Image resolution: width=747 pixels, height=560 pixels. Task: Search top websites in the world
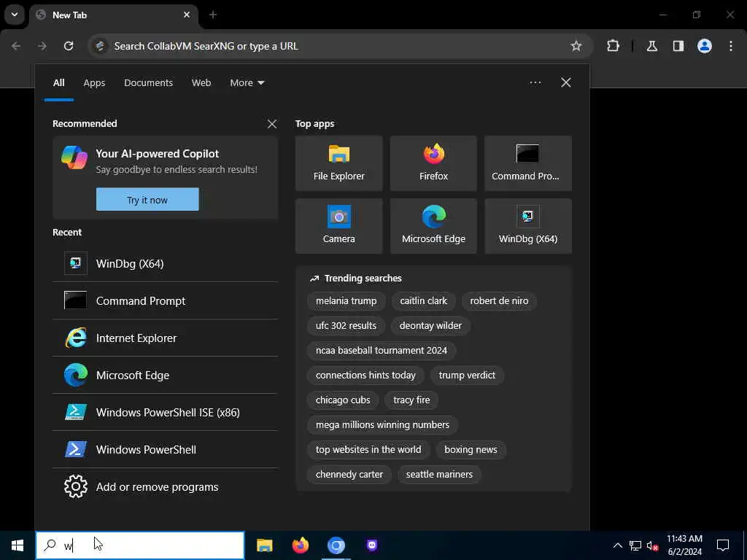[368, 449]
